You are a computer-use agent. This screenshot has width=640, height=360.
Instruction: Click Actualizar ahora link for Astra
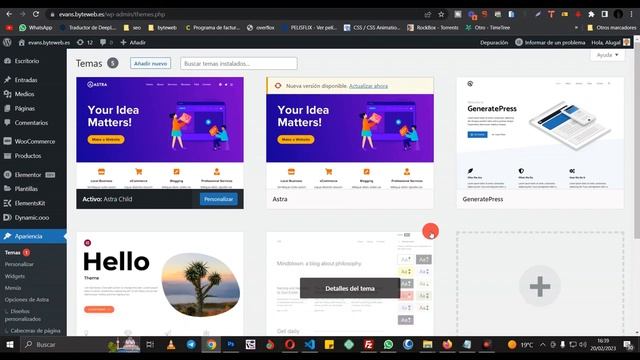point(368,86)
